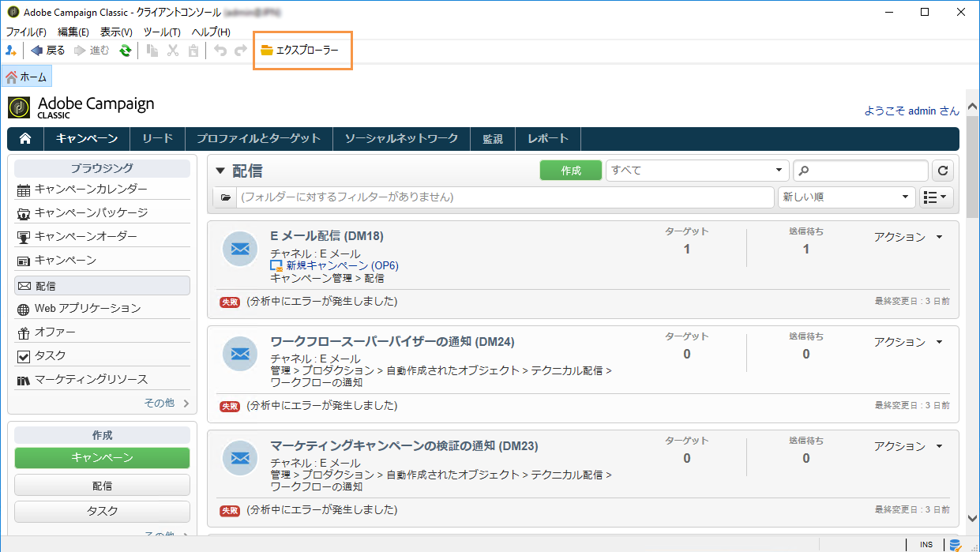Screen dimensions: 980x552
Task: Expand その他 under browsing panel
Action: click(167, 403)
